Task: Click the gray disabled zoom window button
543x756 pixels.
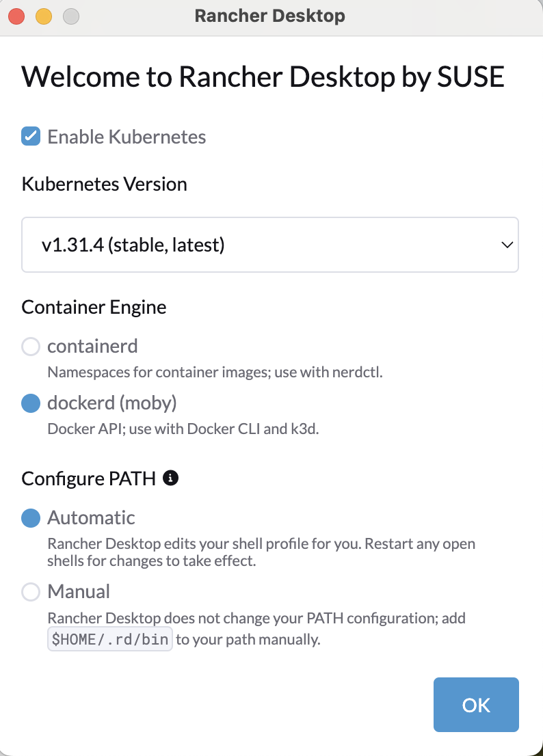Action: [71, 16]
